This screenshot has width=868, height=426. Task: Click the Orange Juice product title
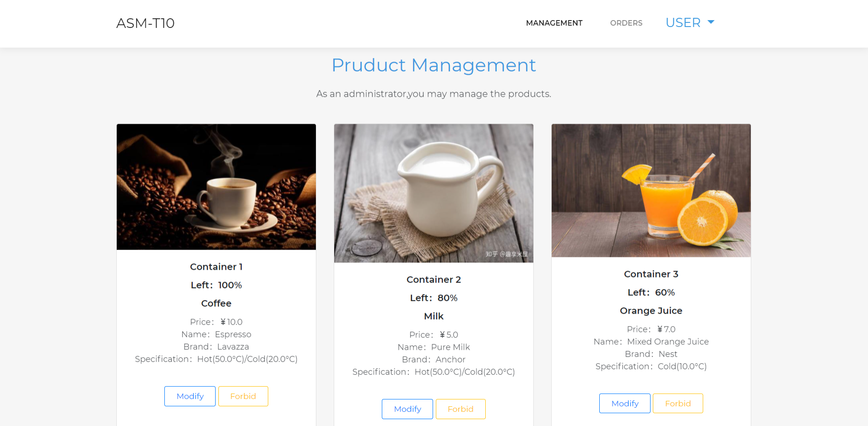click(651, 311)
